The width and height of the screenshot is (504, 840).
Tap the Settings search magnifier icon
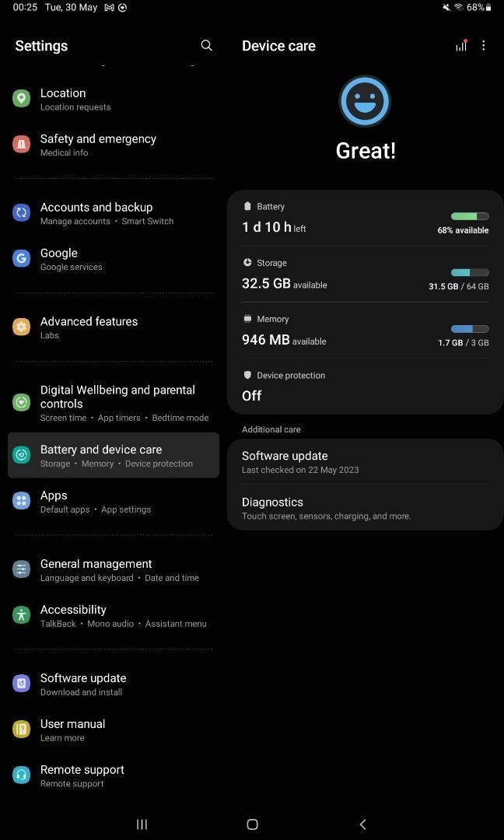click(206, 46)
